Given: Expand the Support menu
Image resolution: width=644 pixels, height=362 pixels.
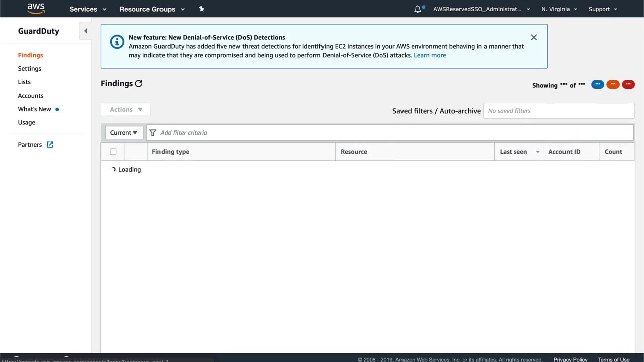Looking at the screenshot, I should [x=603, y=9].
